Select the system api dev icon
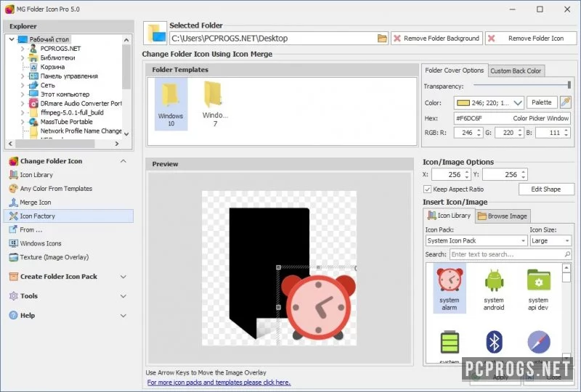 point(538,289)
